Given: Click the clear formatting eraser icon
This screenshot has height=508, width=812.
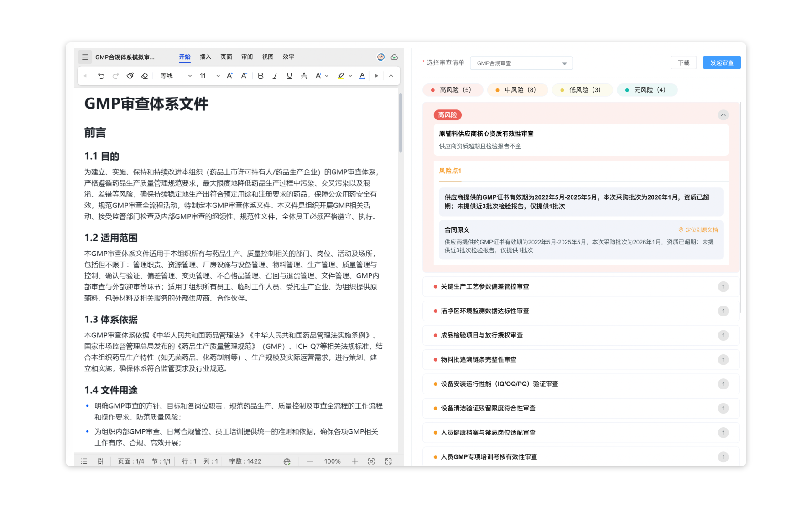Looking at the screenshot, I should [145, 76].
